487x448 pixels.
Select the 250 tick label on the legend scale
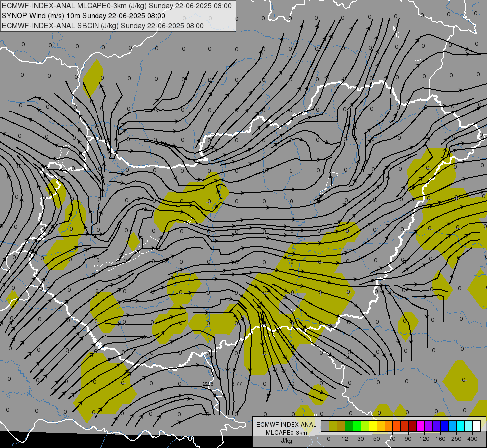tap(456, 439)
